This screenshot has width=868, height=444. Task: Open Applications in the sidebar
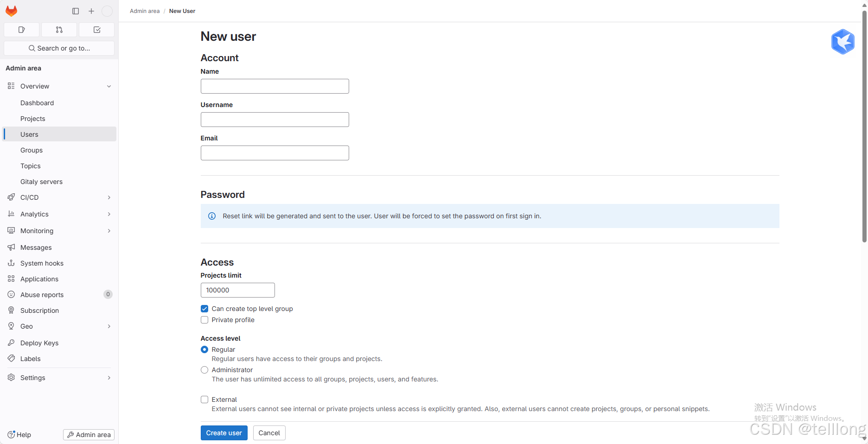[x=59, y=279]
